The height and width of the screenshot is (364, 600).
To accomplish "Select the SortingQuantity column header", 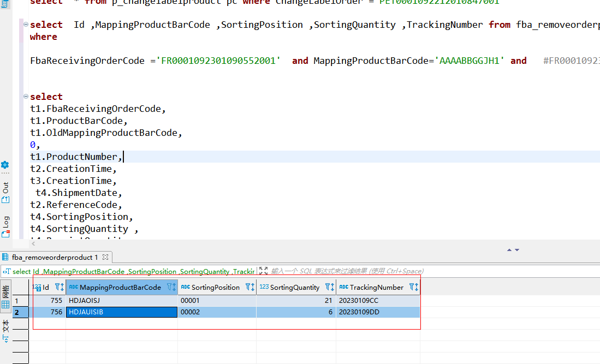I will coord(296,287).
